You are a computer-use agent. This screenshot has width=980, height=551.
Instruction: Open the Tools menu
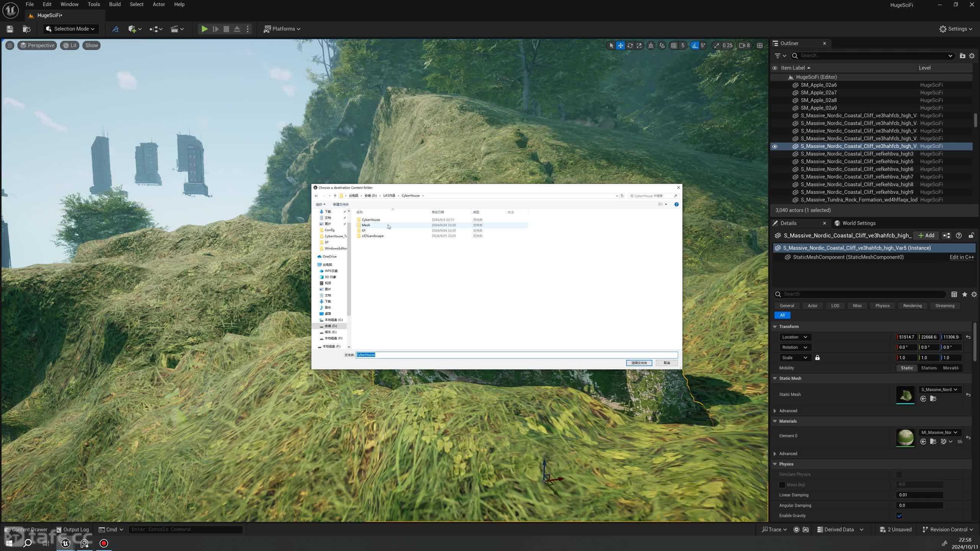[x=94, y=5]
